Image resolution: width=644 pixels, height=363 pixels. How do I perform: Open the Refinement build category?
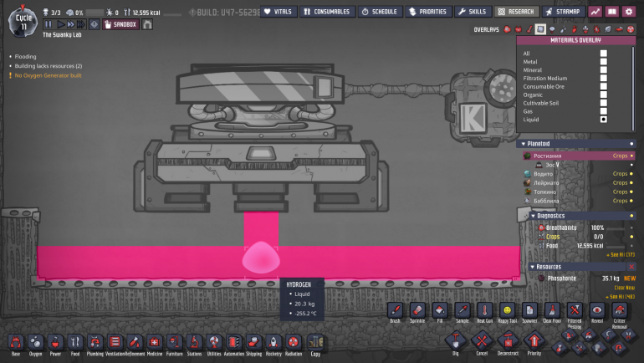(x=135, y=345)
